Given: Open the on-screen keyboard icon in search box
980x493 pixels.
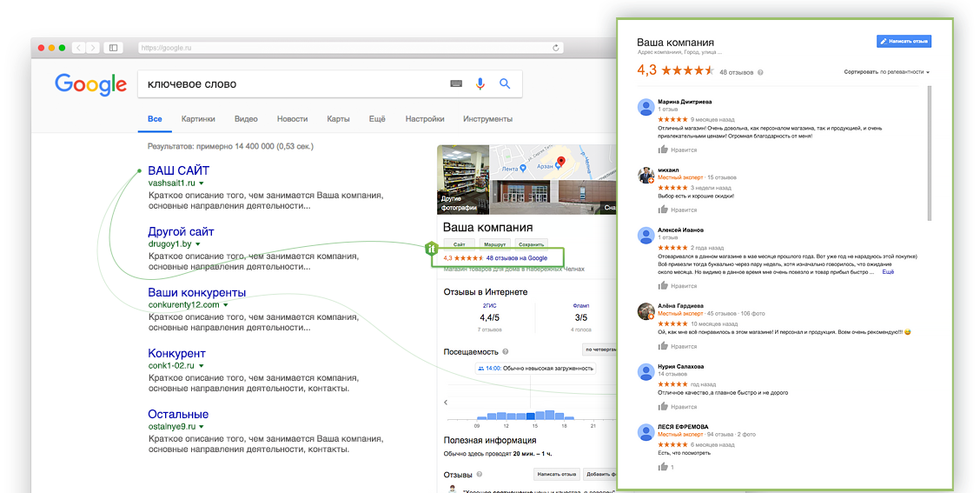Looking at the screenshot, I should coord(456,83).
